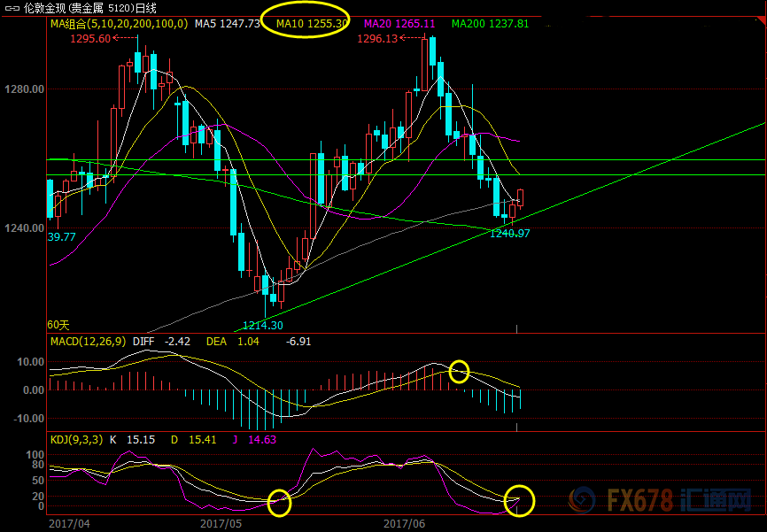
Task: Click the 80 level on KDJ axis
Action: coord(38,465)
